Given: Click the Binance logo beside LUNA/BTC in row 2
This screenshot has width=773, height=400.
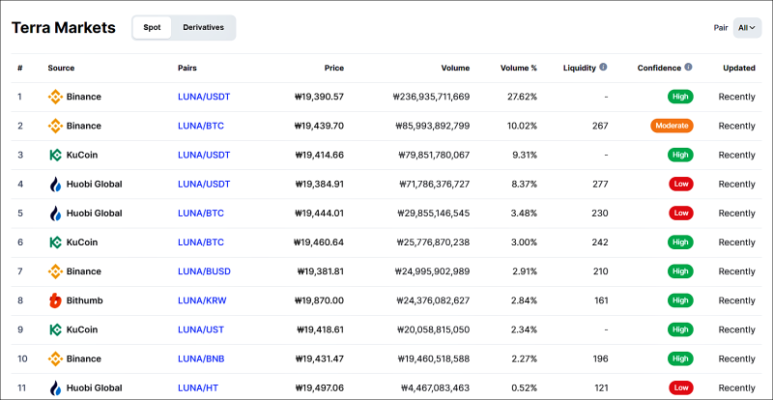Looking at the screenshot, I should click(x=55, y=126).
